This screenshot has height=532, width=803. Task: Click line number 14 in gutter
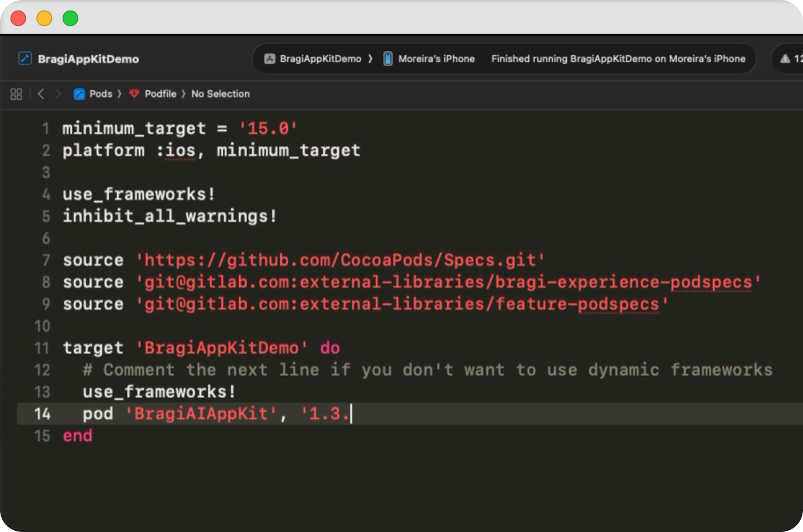42,414
